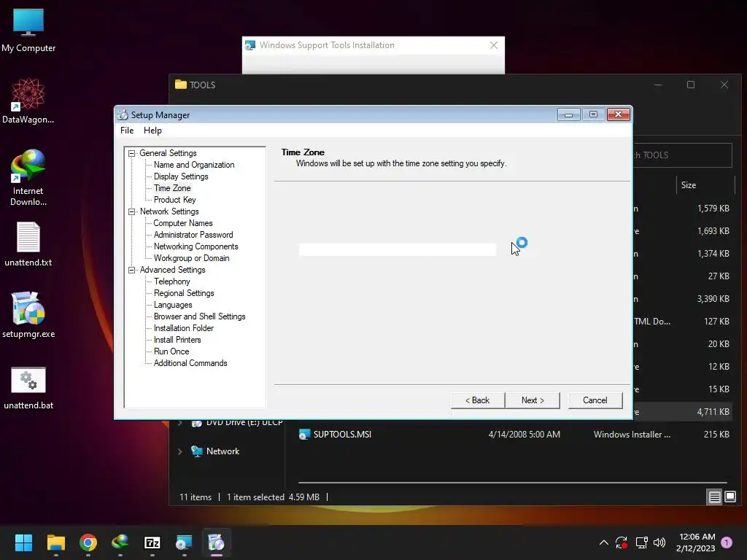Select Regional Settings in the tree

(184, 293)
